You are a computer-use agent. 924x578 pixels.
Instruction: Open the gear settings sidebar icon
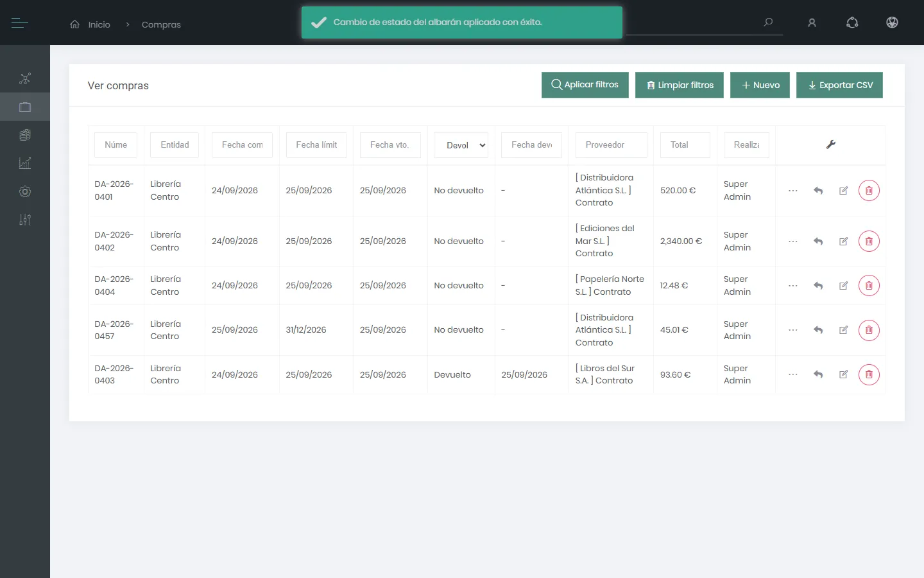pyautogui.click(x=25, y=191)
